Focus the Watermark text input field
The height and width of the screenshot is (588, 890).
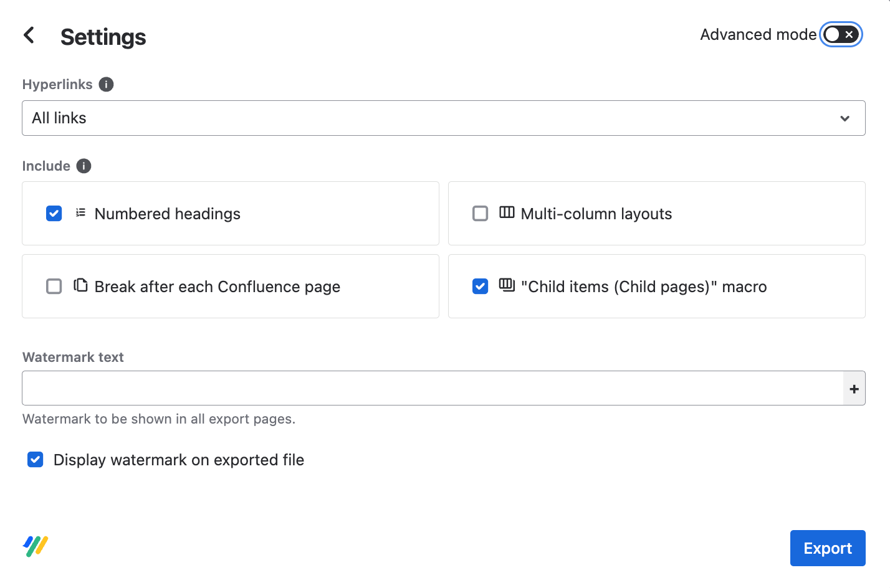tap(433, 389)
